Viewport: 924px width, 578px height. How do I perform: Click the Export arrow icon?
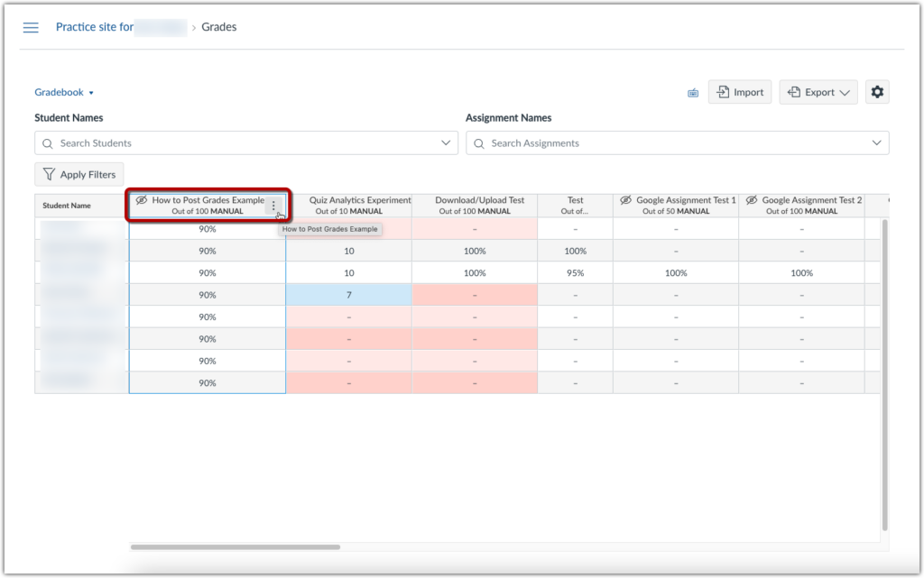click(794, 91)
